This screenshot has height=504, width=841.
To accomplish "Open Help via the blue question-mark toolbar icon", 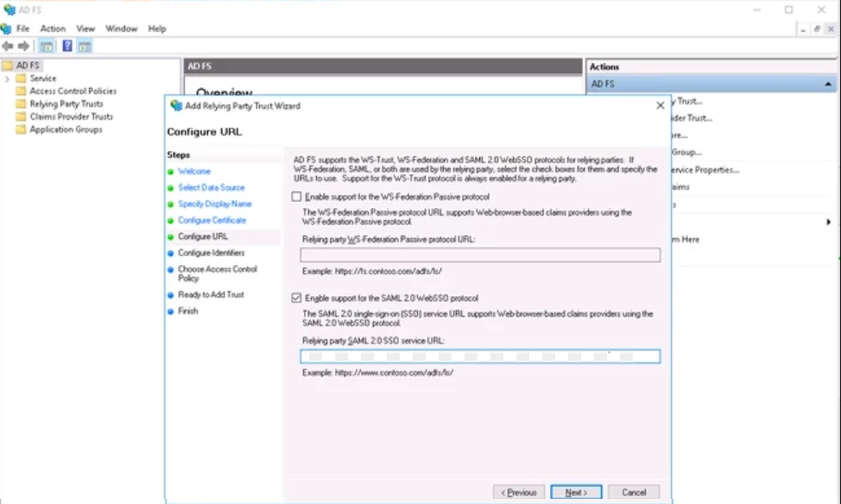I will 67,46.
